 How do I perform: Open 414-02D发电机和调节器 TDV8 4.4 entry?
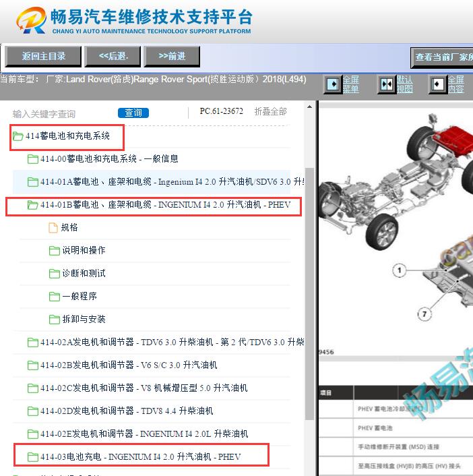click(127, 411)
